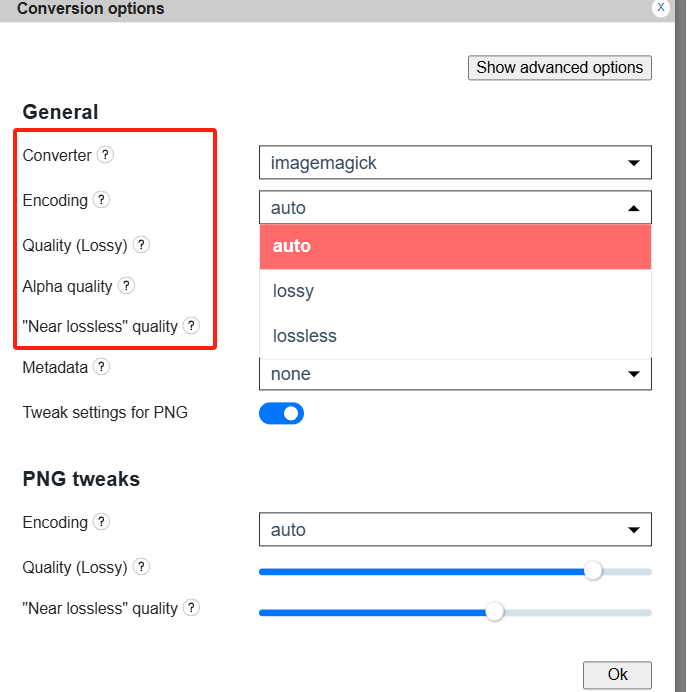Click the help icon next to Converter

pos(105,155)
